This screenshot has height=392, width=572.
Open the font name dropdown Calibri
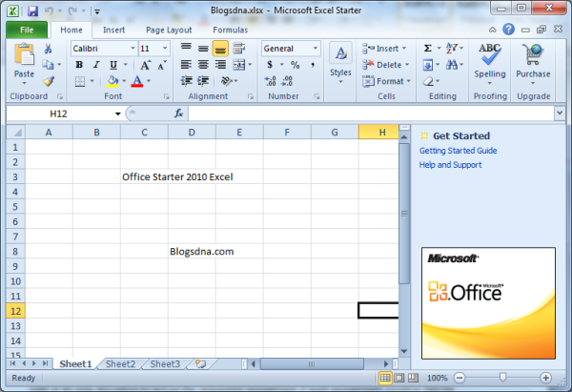click(133, 49)
